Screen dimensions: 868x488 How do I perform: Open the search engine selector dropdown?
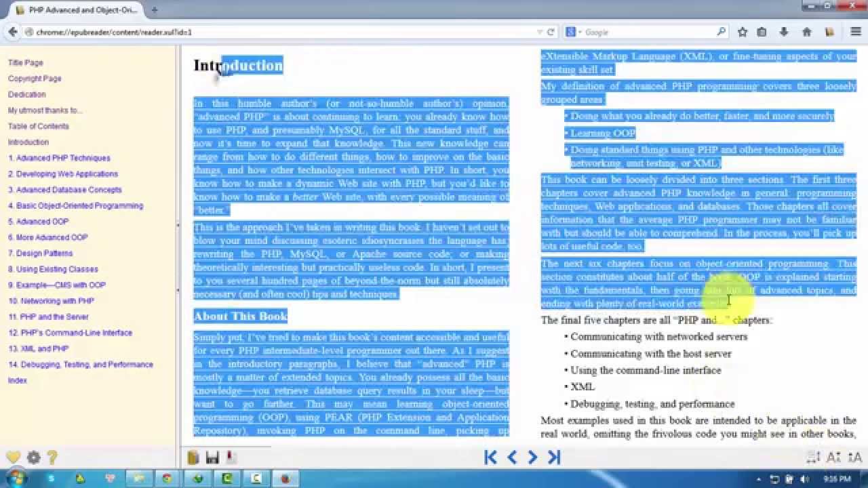[573, 32]
